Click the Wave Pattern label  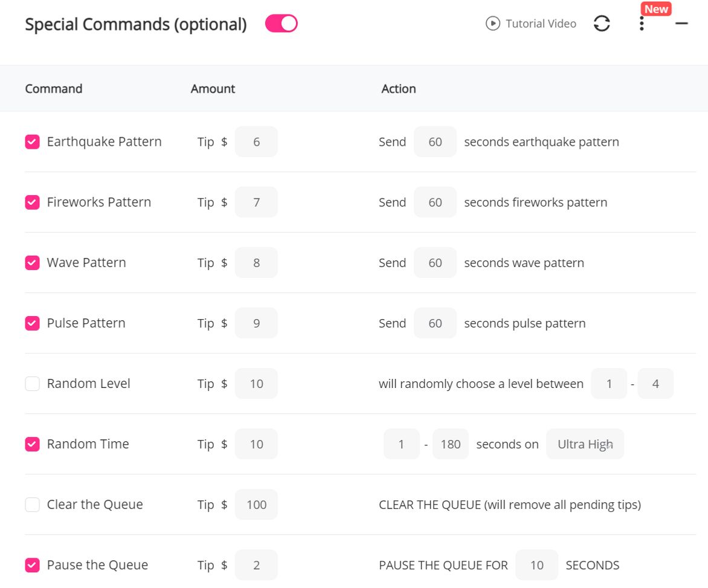pyautogui.click(x=86, y=263)
